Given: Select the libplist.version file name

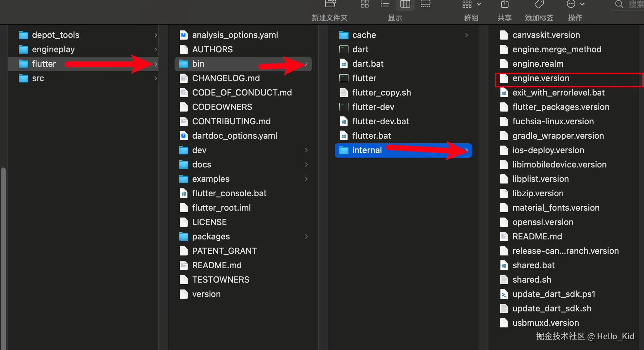Looking at the screenshot, I should pyautogui.click(x=541, y=179).
